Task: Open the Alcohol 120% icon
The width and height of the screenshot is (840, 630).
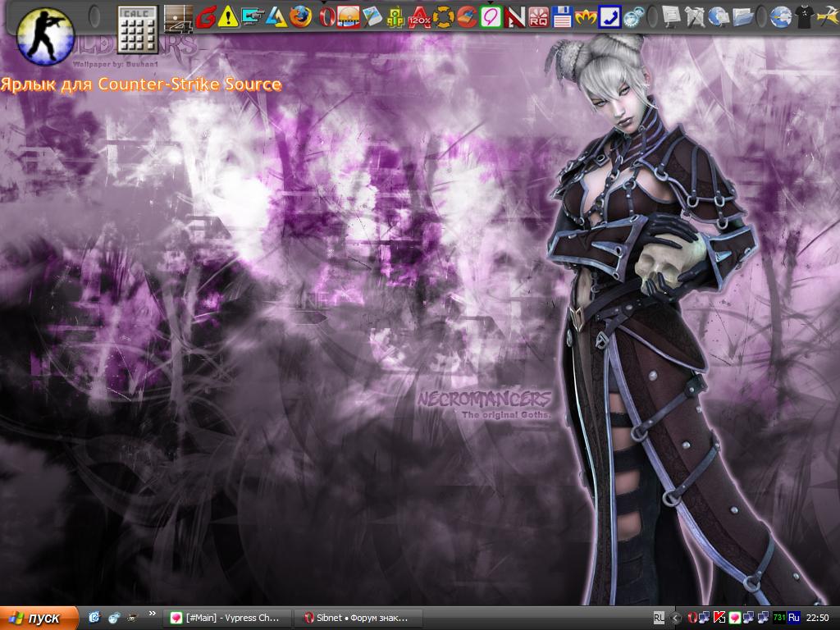Action: point(419,17)
